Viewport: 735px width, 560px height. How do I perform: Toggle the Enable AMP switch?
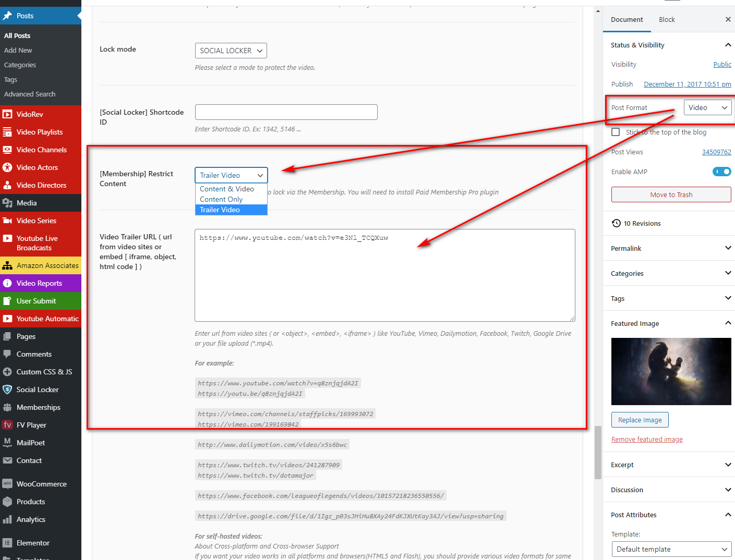click(x=721, y=172)
